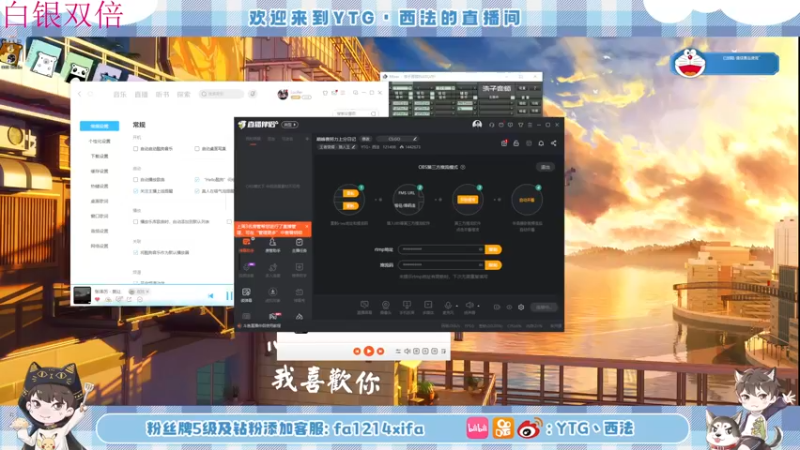Toggle the first startup checkbox under 常规

coord(135,149)
